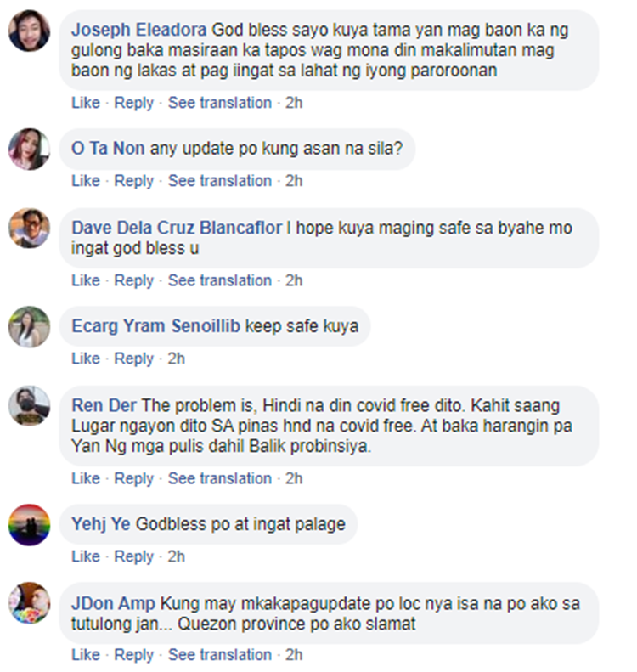This screenshot has width=637, height=672.
Task: Open the JDon Amp name link
Action: coord(113,603)
